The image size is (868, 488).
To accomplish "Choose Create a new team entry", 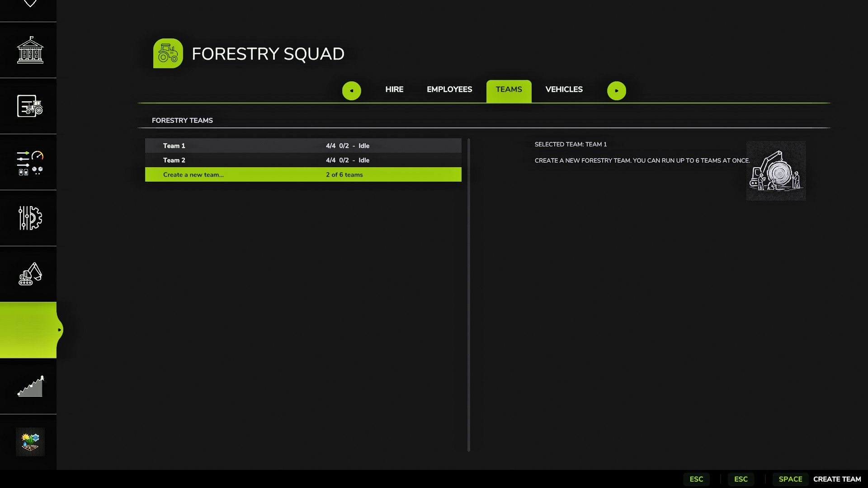I will [303, 174].
